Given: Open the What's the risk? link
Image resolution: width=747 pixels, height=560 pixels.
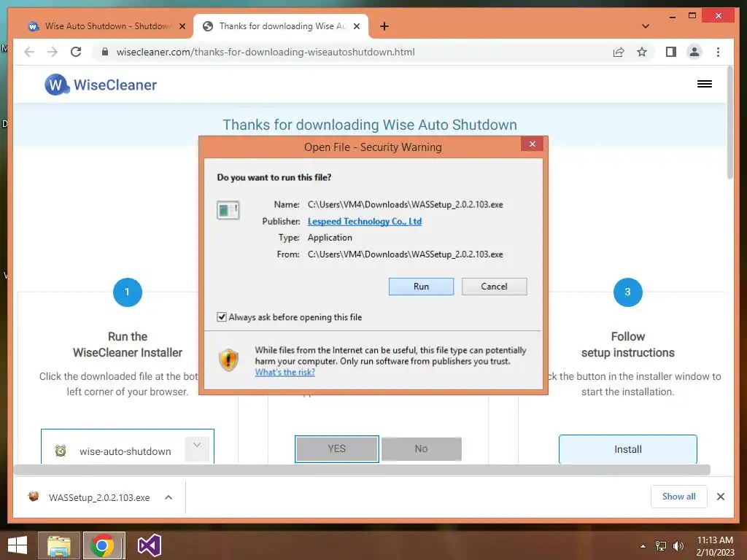Looking at the screenshot, I should [x=285, y=373].
